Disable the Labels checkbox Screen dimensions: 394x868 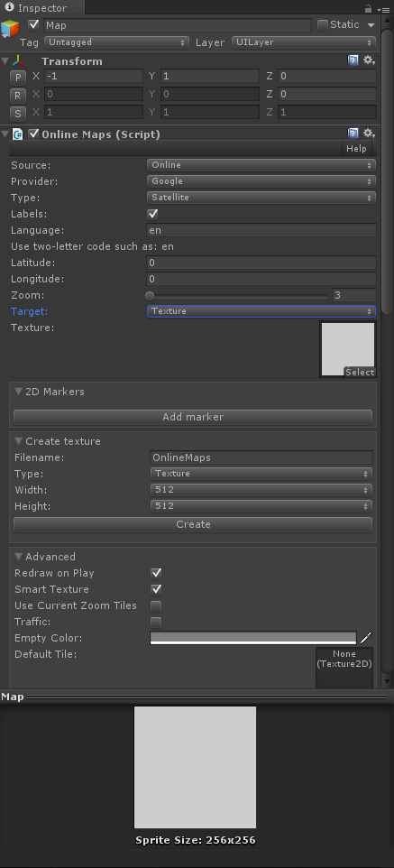[152, 214]
